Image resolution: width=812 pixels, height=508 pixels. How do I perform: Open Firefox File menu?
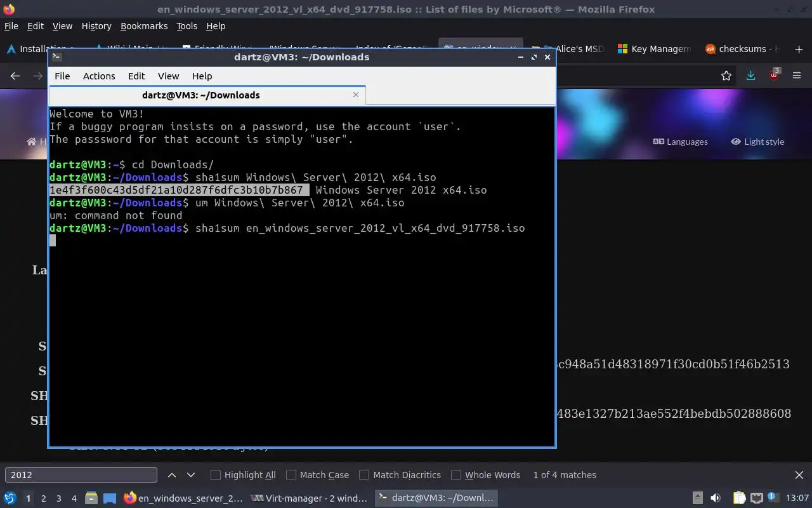11,26
